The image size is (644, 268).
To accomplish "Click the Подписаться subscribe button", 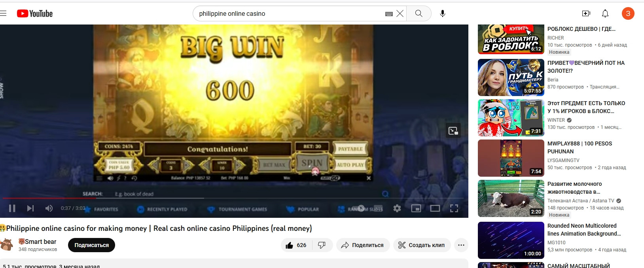I will [x=91, y=245].
